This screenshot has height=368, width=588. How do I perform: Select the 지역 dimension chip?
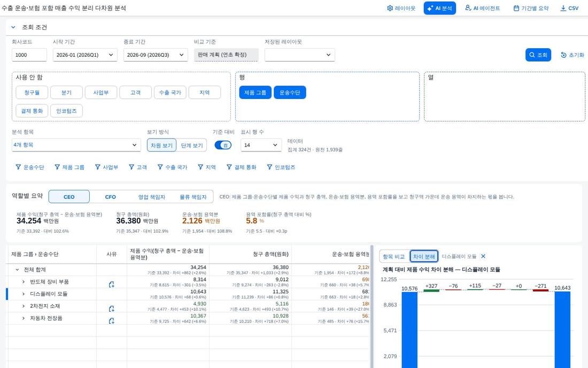click(x=204, y=93)
